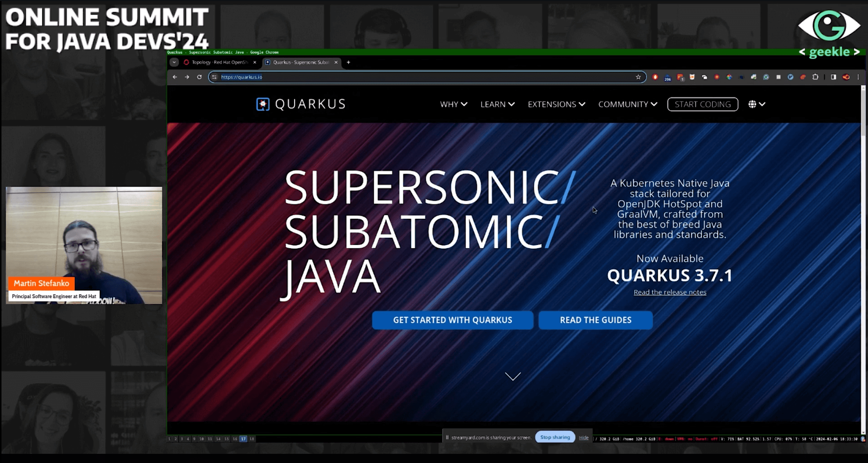The width and height of the screenshot is (868, 463).
Task: Open the Chrome profile avatar
Action: click(846, 77)
